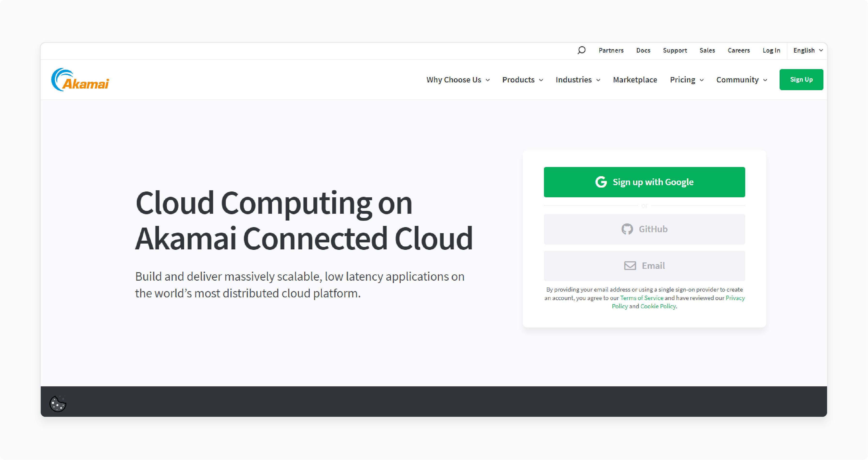Open the English language dropdown
The width and height of the screenshot is (868, 460).
[x=808, y=50]
